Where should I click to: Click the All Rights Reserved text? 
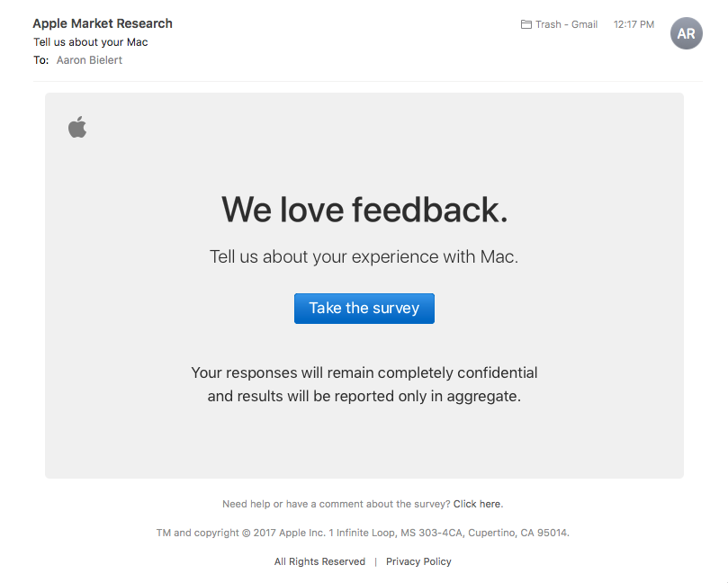coord(319,561)
